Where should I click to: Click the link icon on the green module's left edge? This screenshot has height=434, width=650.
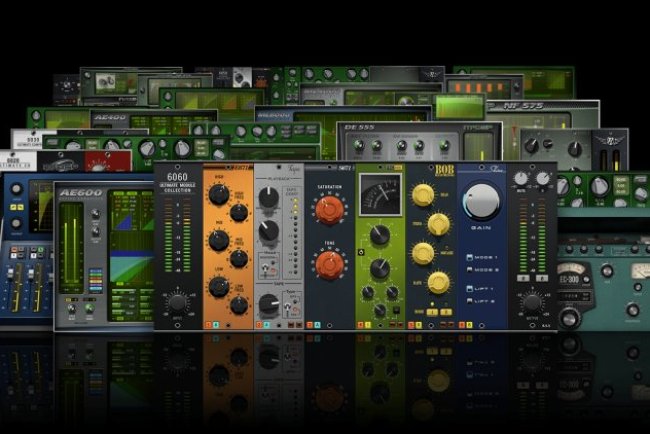(361, 252)
